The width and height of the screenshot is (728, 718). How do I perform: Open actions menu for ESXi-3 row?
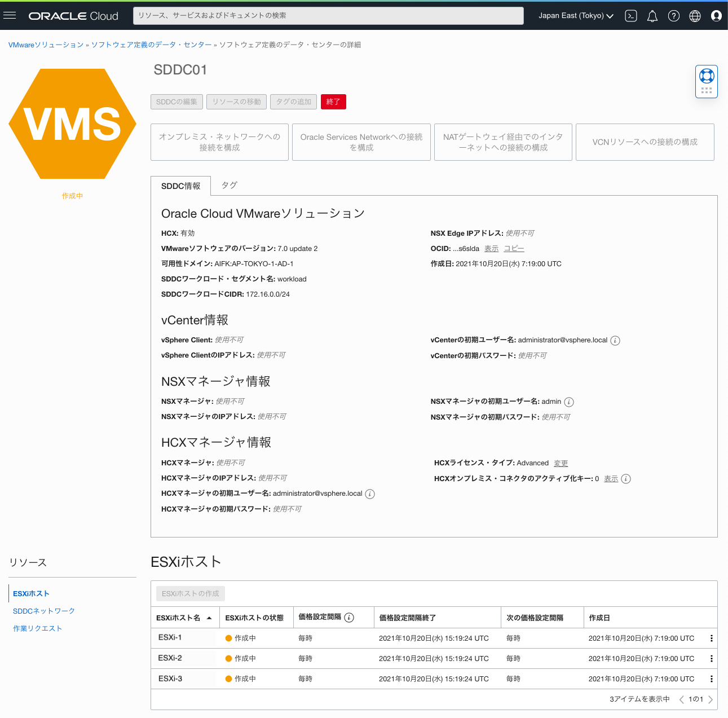(711, 679)
